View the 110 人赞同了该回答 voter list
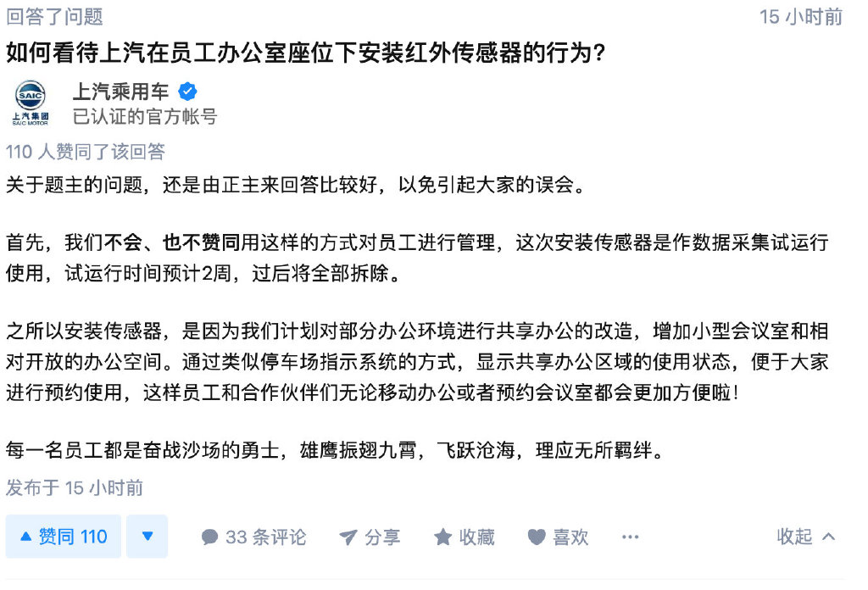This screenshot has height=590, width=868. coord(86,152)
